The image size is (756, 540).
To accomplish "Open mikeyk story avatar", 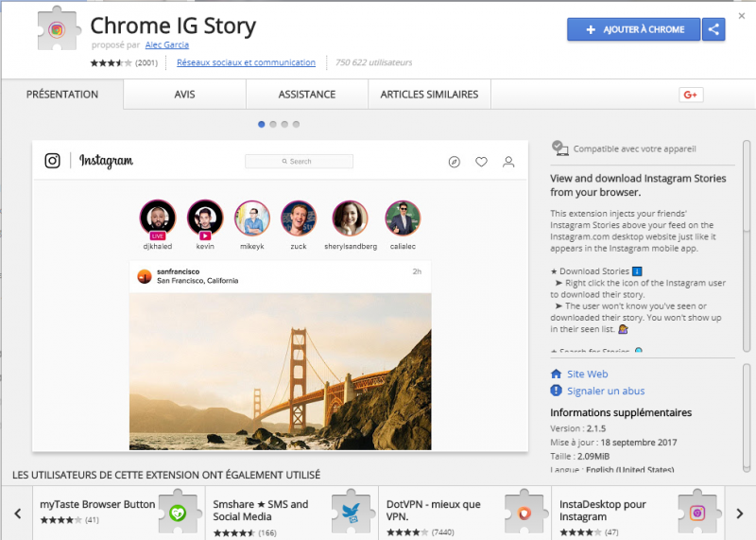I will point(252,218).
